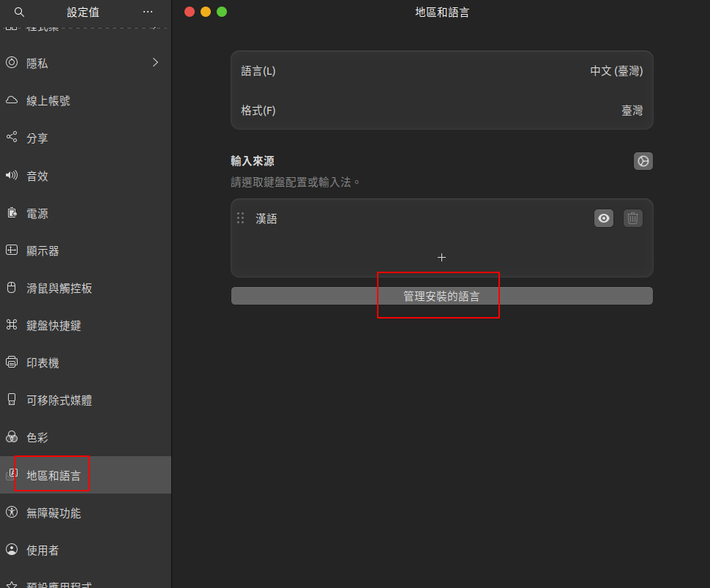This screenshot has height=588, width=710.
Task: Remove 漢語 input source with trash button
Action: [x=632, y=218]
